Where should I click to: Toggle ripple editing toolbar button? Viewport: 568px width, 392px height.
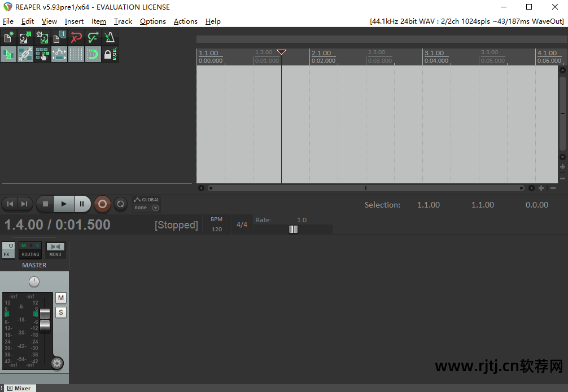pos(42,55)
